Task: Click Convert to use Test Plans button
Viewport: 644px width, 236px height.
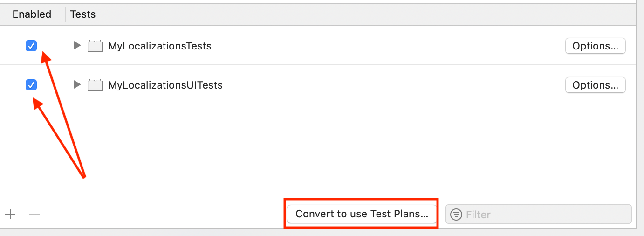Action: coord(362,214)
